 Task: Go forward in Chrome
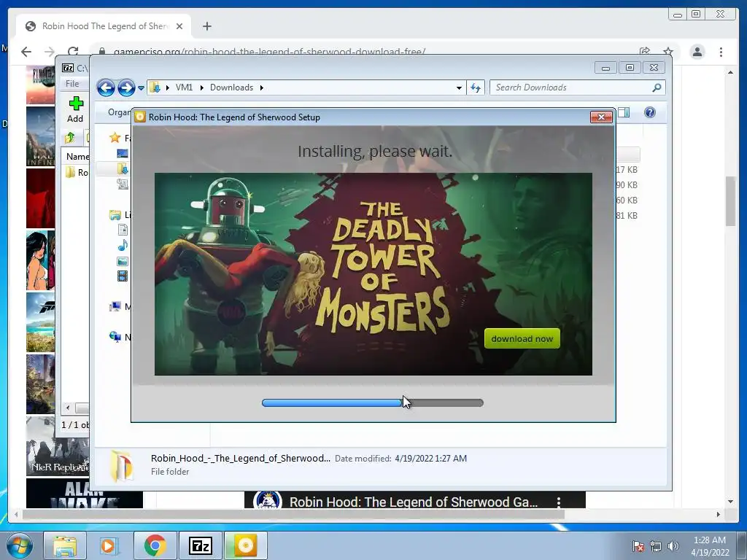pos(50,52)
